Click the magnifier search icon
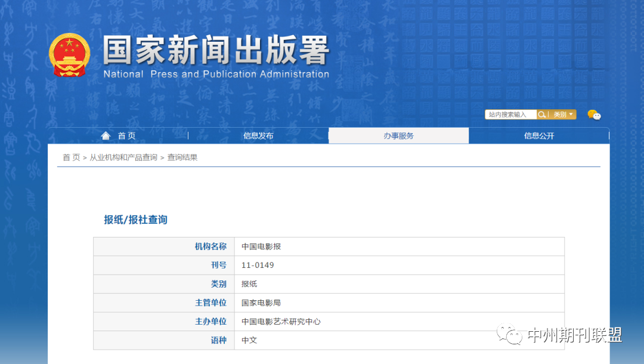644x364 pixels. [541, 115]
